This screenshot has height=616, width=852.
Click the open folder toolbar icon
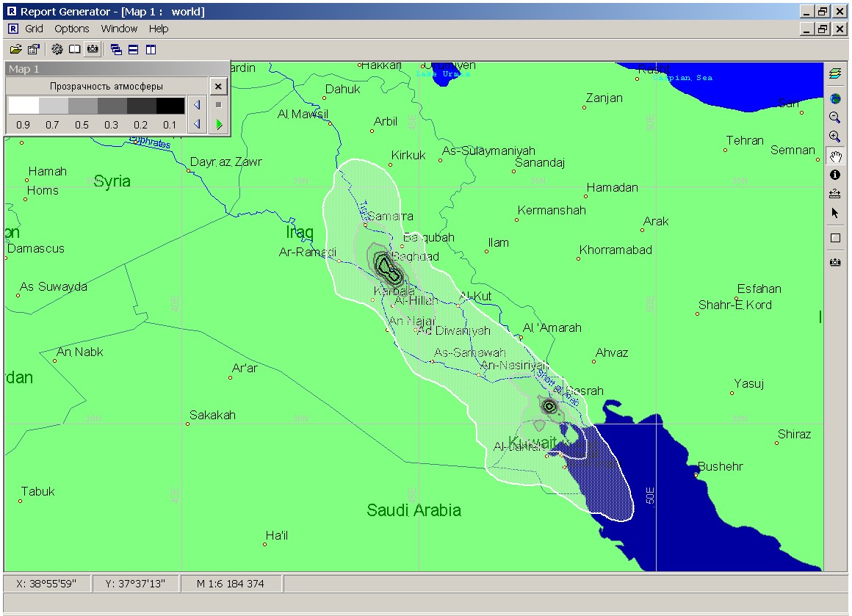(x=15, y=49)
